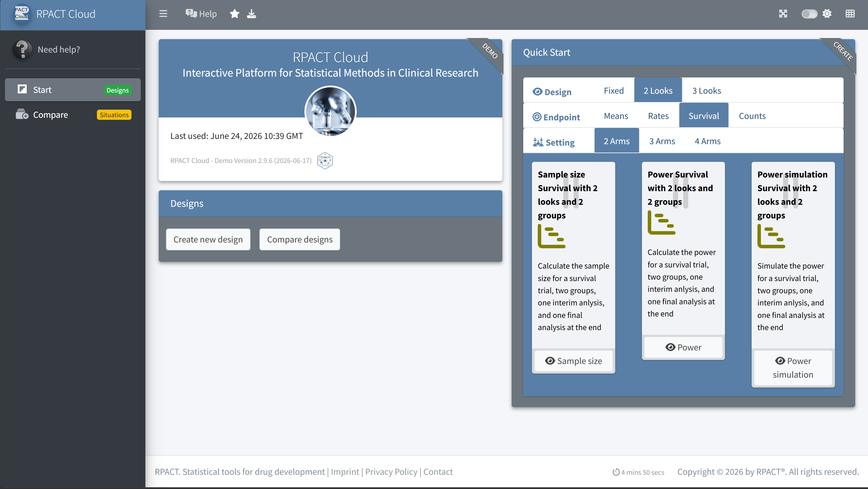The image size is (868, 489).
Task: Click Compare designs button
Action: coord(299,240)
